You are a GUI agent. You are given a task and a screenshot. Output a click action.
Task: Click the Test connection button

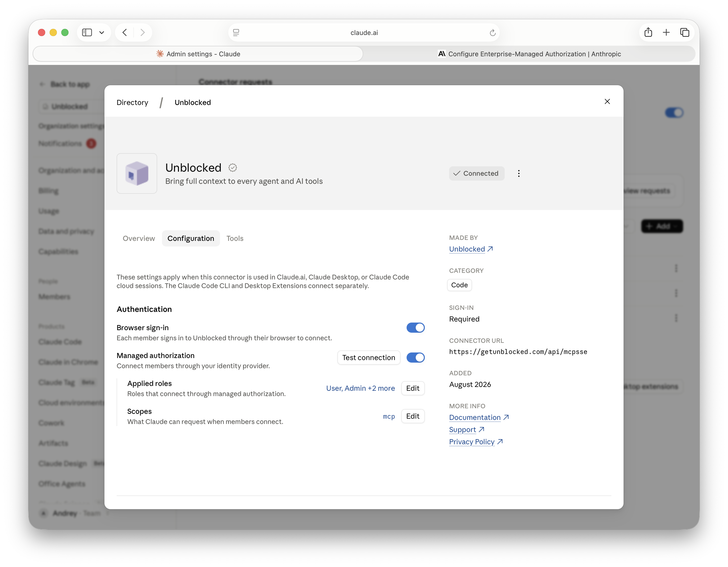pos(368,358)
